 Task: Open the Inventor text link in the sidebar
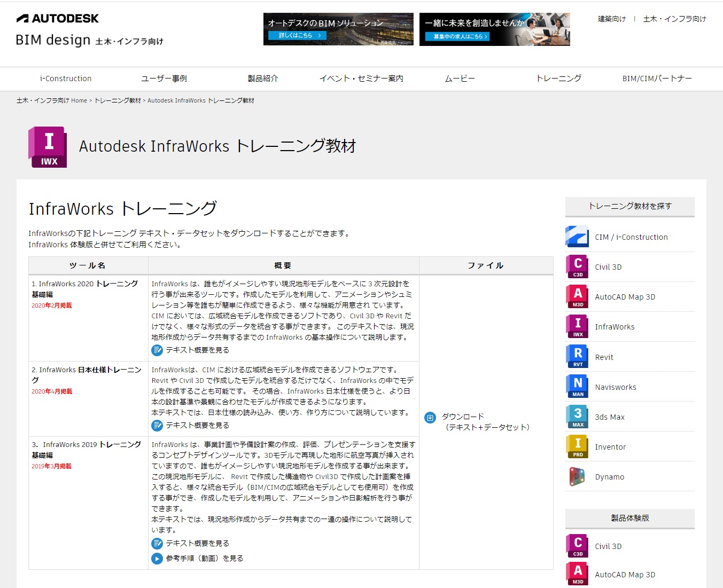tap(610, 447)
